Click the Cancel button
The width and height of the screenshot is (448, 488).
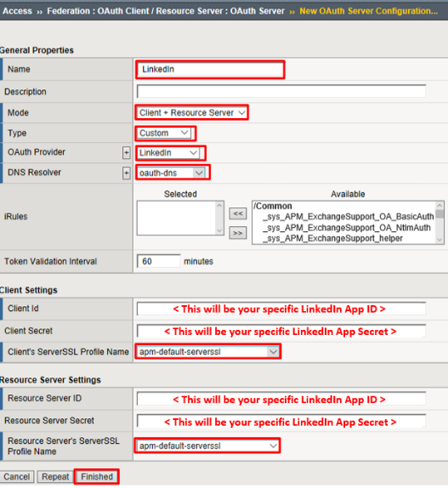(17, 477)
